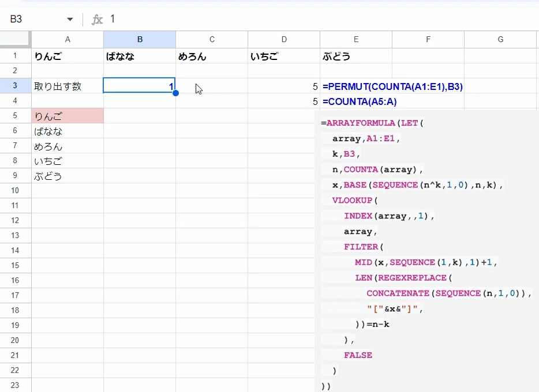Click the fx function icon
The image size is (539, 392).
98,20
